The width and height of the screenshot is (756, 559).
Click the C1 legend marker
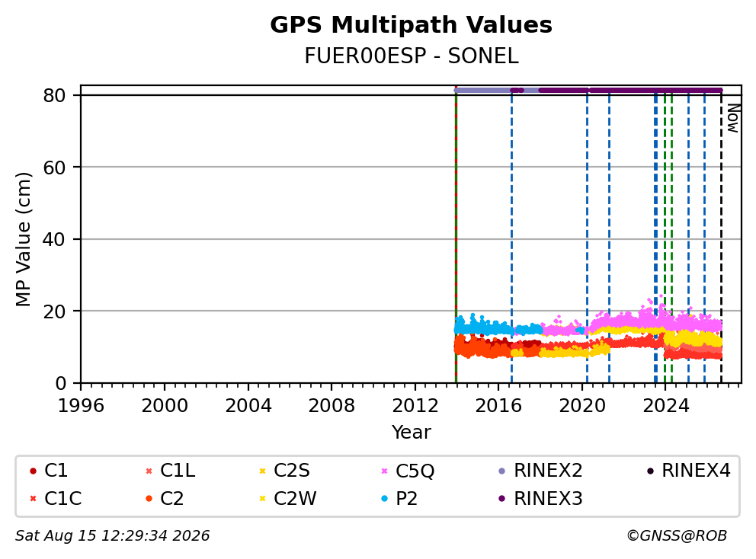33,471
